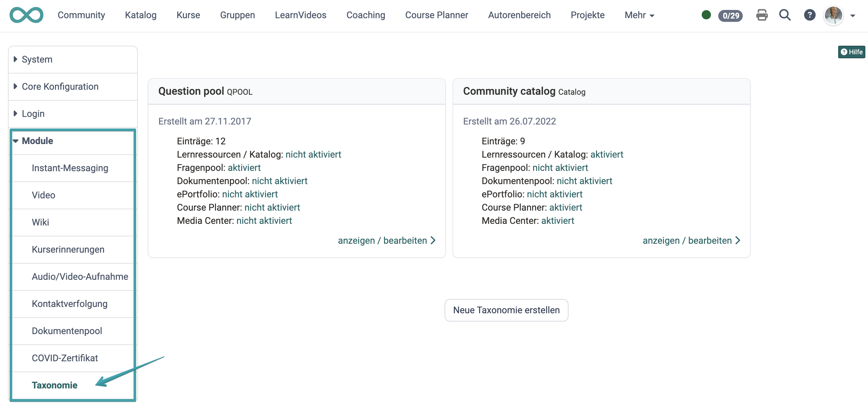868x403 pixels.
Task: Go to Autorenbereich
Action: 519,15
